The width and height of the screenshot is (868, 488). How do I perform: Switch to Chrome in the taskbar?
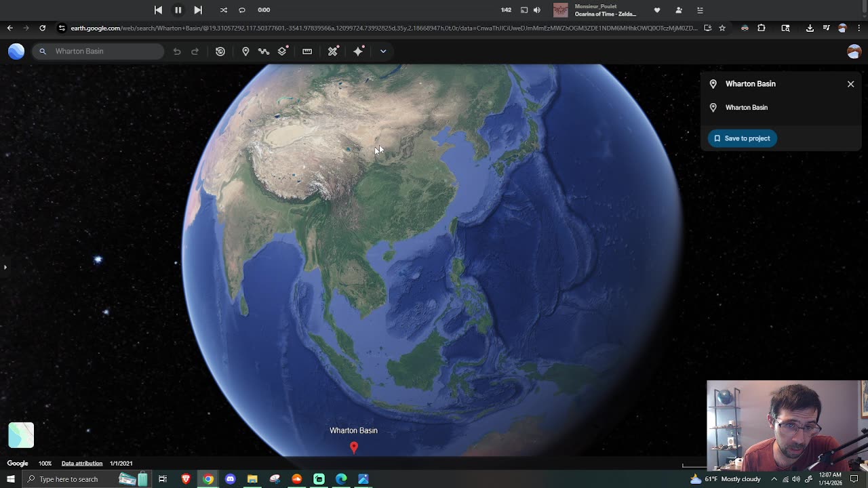coord(208,479)
